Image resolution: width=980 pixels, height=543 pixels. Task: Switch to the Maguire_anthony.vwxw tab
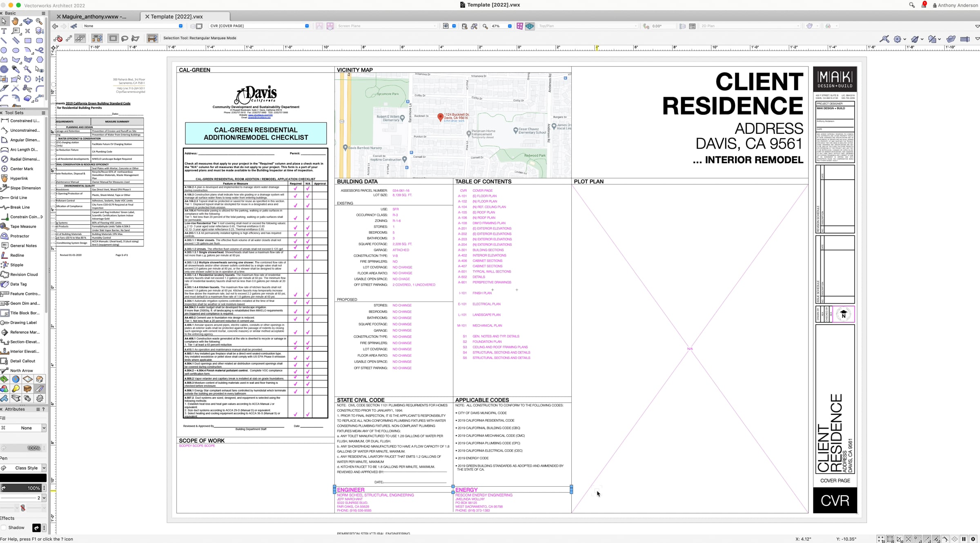[x=94, y=17]
